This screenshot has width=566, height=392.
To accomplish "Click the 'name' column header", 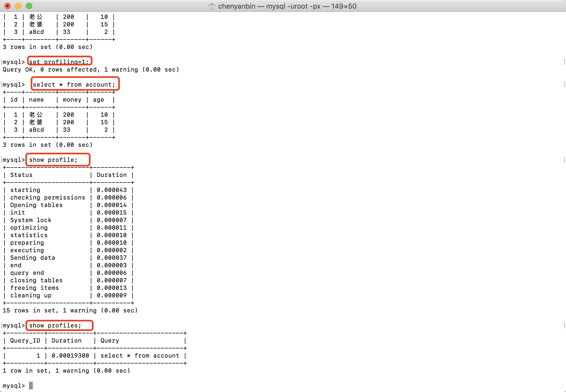I will click(x=36, y=100).
